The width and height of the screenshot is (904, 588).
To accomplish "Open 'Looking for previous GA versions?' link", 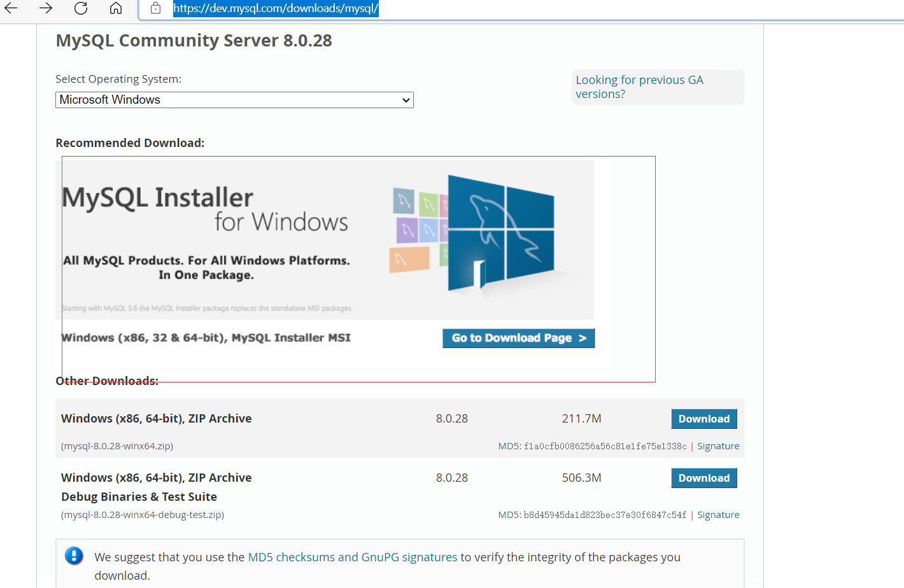I will (639, 87).
